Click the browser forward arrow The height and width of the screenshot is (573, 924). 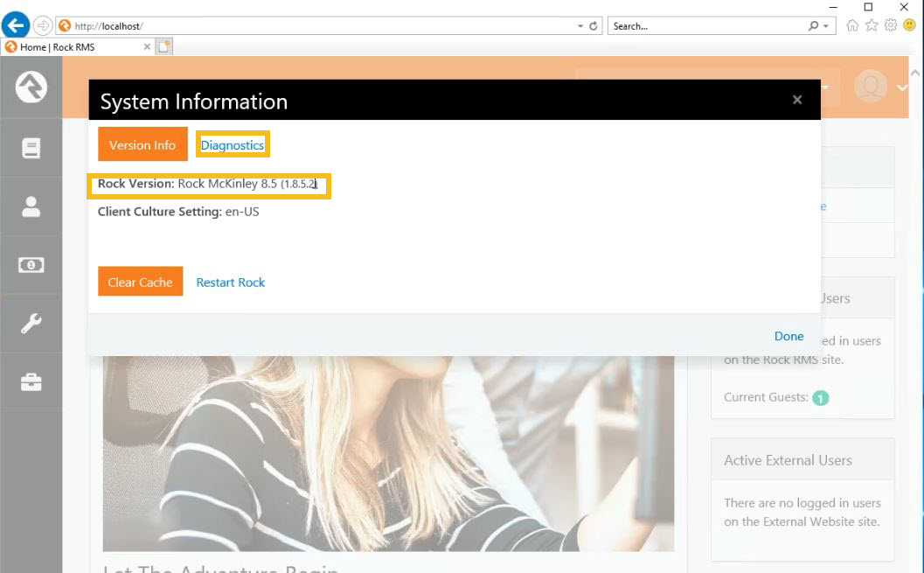43,26
